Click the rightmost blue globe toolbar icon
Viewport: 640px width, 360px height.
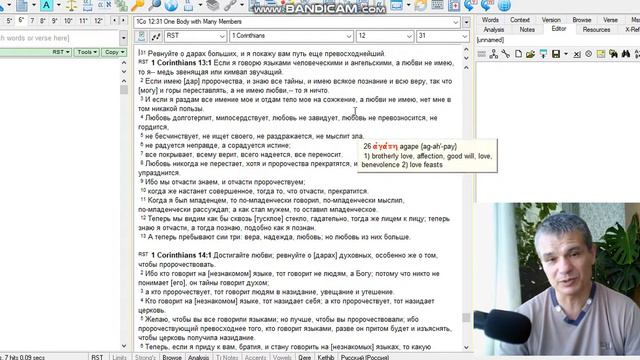504,5
